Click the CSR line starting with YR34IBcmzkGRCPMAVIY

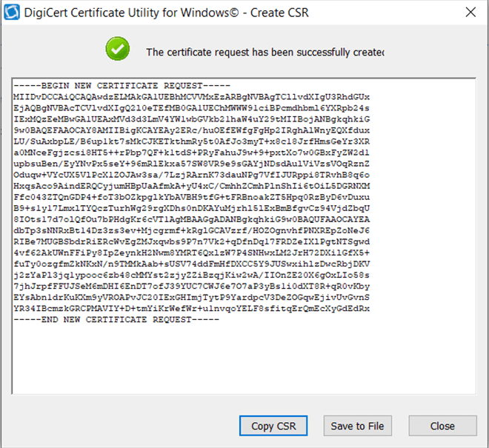click(x=191, y=309)
